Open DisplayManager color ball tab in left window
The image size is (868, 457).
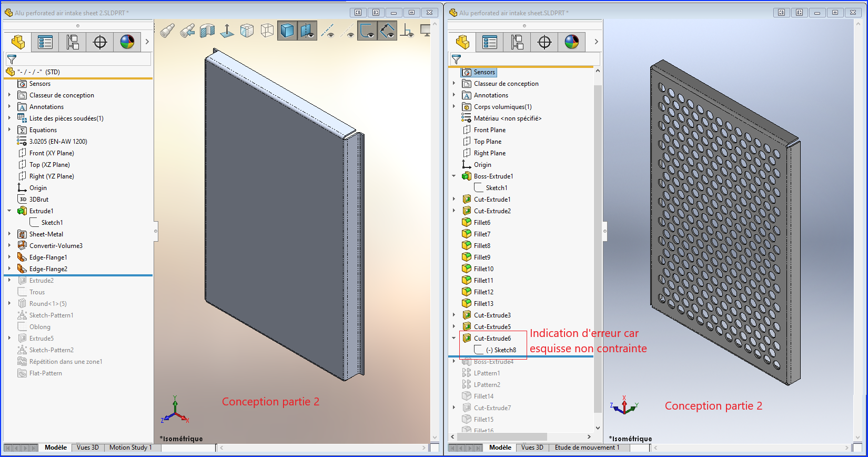(x=127, y=42)
